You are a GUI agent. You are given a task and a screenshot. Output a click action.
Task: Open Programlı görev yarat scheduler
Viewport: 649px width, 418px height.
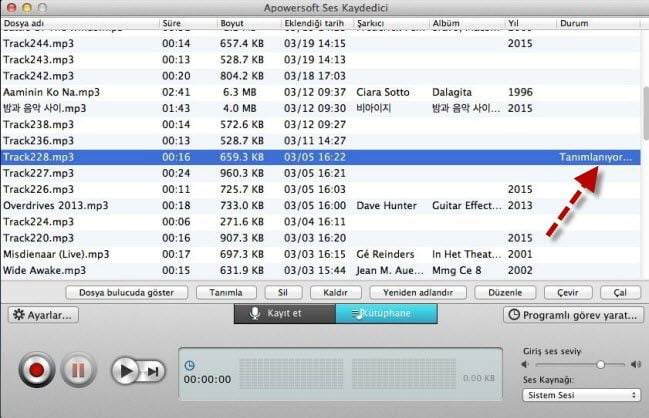(573, 315)
